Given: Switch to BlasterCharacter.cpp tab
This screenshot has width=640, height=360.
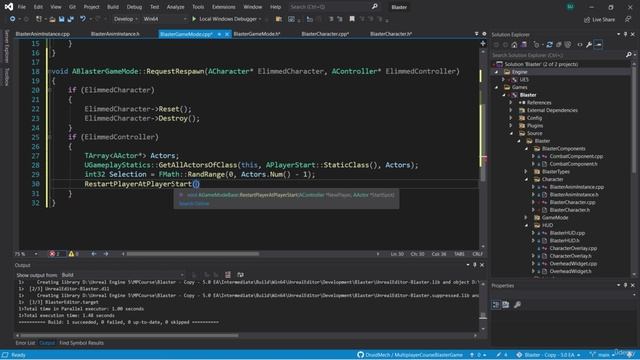Looking at the screenshot, I should coord(325,34).
